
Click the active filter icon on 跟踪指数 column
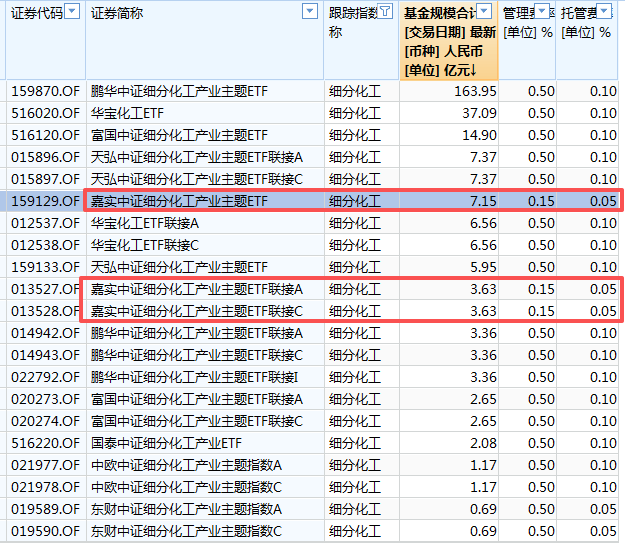[386, 12]
